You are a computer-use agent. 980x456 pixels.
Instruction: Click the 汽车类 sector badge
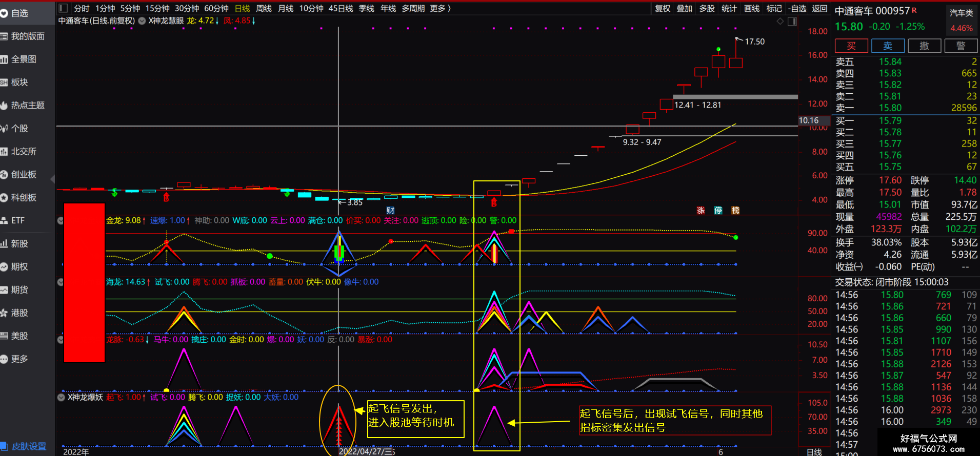pos(961,13)
